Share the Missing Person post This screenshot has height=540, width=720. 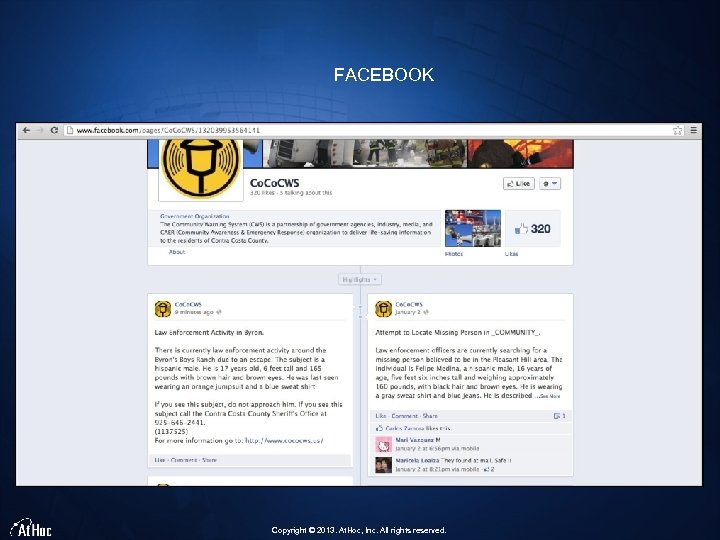(x=430, y=416)
